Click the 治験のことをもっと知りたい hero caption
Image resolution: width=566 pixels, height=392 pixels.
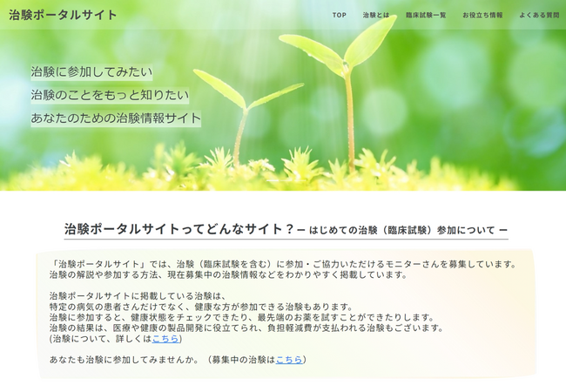tap(110, 94)
